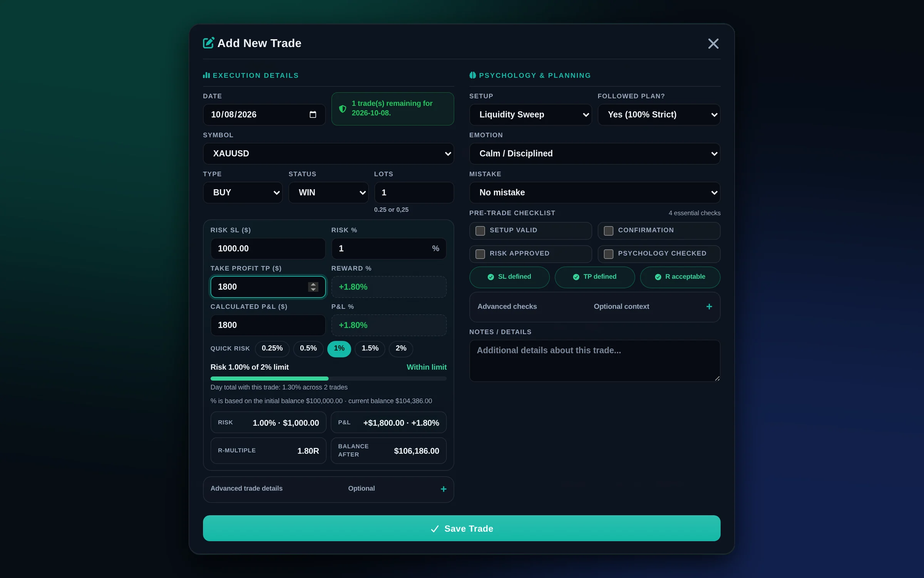Screen dimensions: 924x578
Task: Click the Date input field
Action: [264, 114]
